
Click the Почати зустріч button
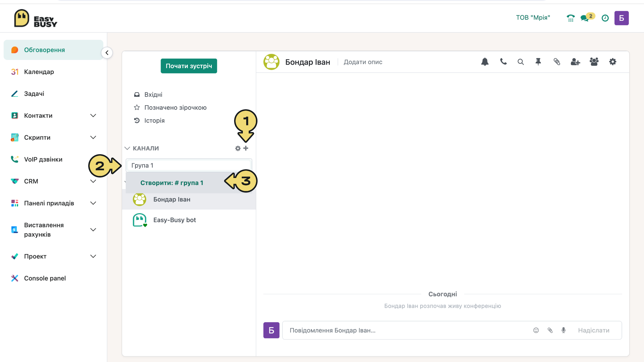pos(189,66)
